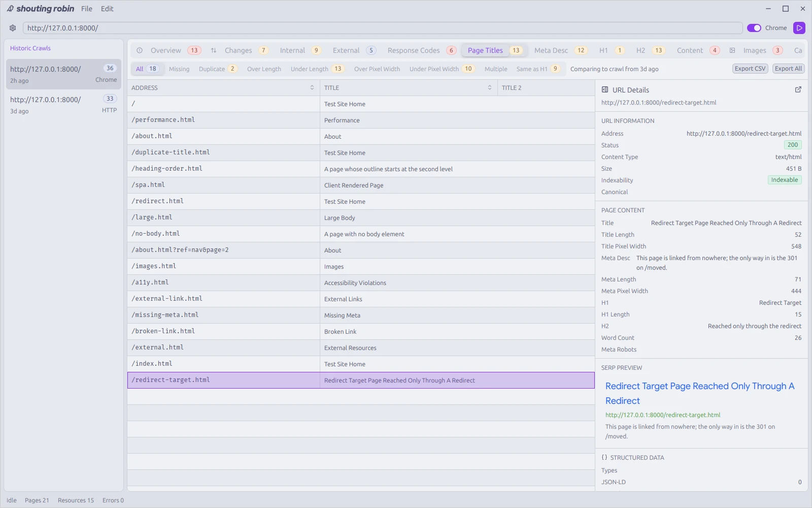Viewport: 812px width, 508px height.
Task: Click the Export All button
Action: tap(788, 69)
